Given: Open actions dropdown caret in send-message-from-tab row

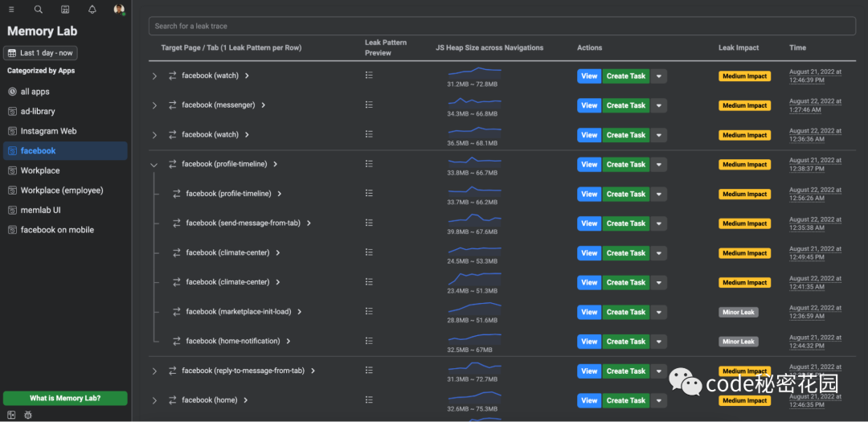Looking at the screenshot, I should pyautogui.click(x=659, y=223).
